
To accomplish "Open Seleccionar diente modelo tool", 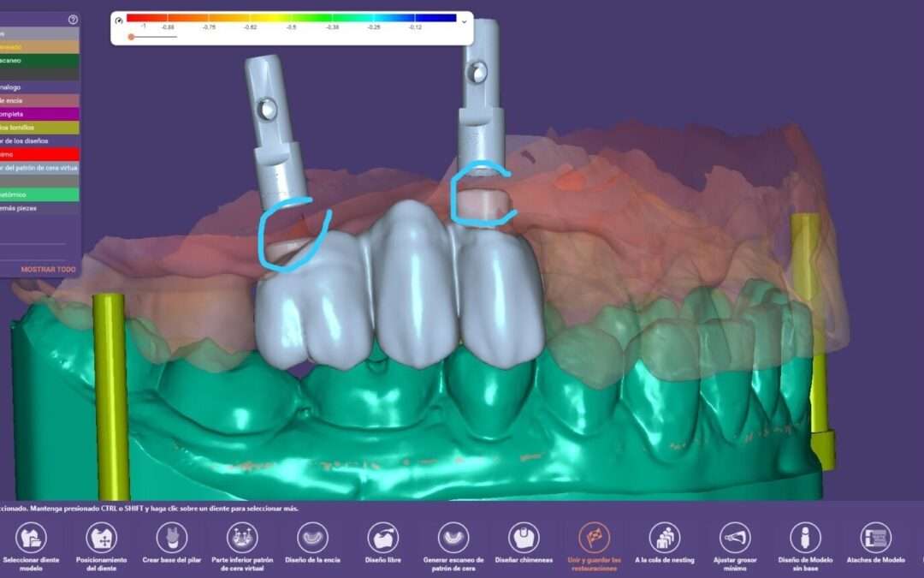I will tap(31, 546).
